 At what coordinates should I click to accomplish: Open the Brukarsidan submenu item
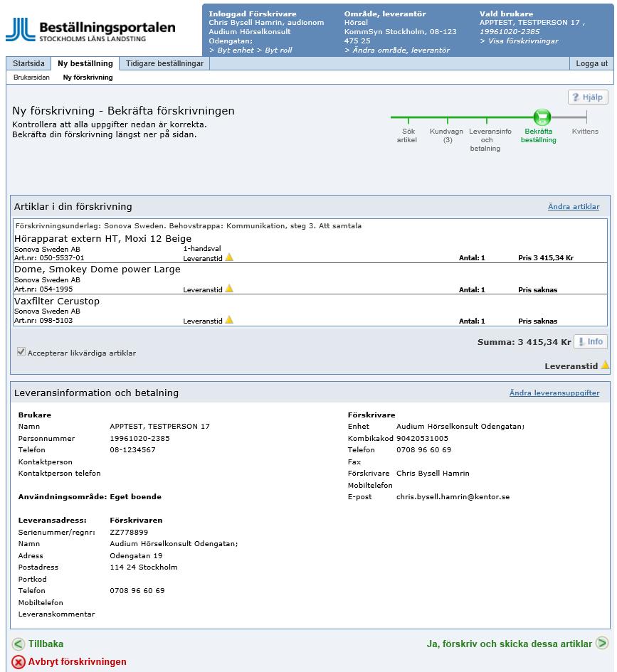click(x=32, y=78)
